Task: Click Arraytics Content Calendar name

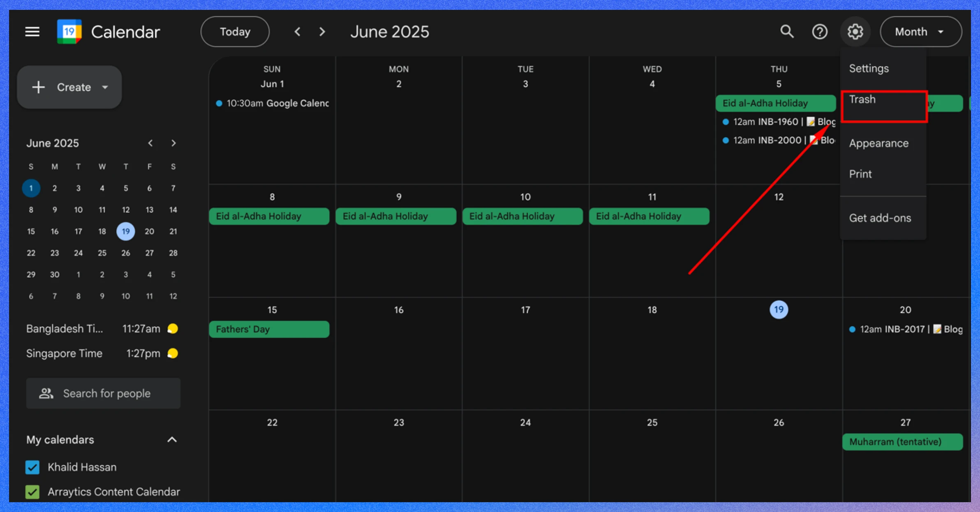Action: click(114, 492)
